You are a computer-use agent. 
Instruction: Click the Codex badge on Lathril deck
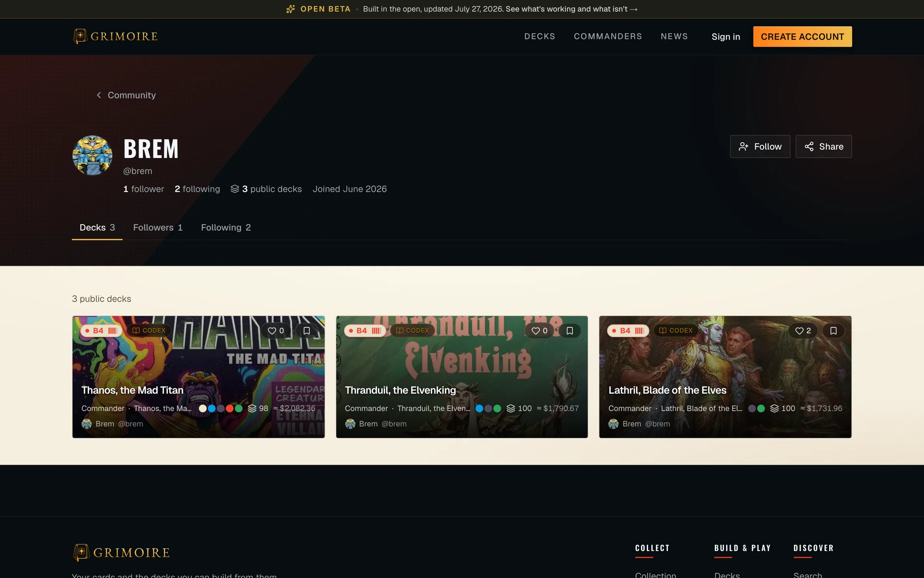pos(676,331)
